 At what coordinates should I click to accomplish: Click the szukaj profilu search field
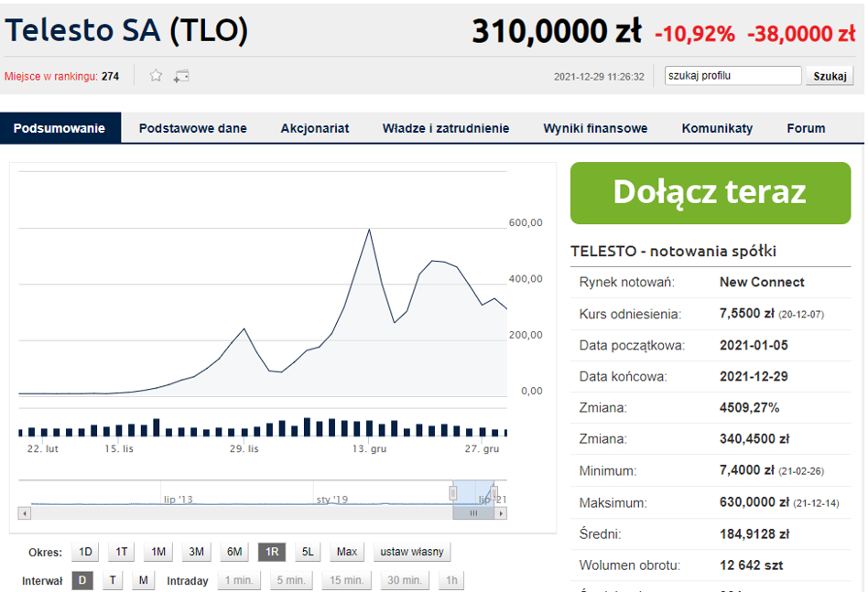point(732,76)
